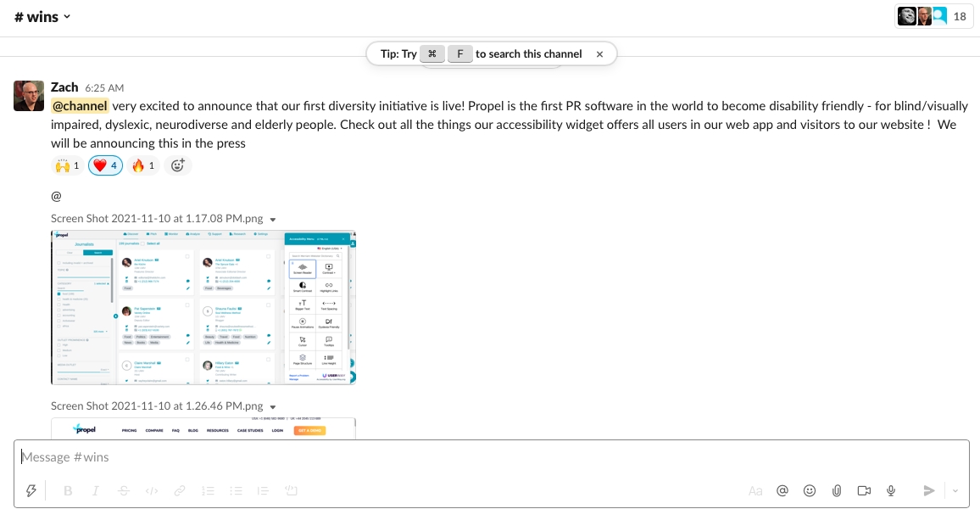Viewport: 980px width, 509px height.
Task: Insert a blockquote
Action: pyautogui.click(x=263, y=491)
